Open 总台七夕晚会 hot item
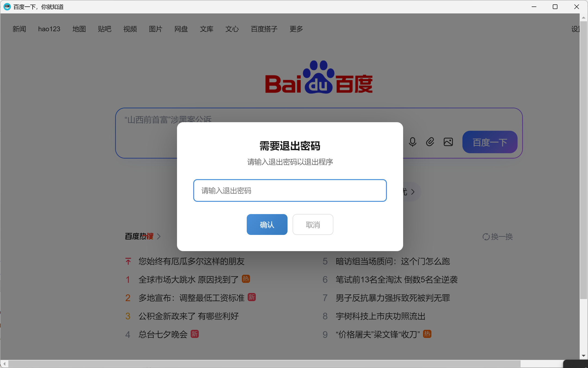Image resolution: width=588 pixels, height=368 pixels. [x=163, y=334]
